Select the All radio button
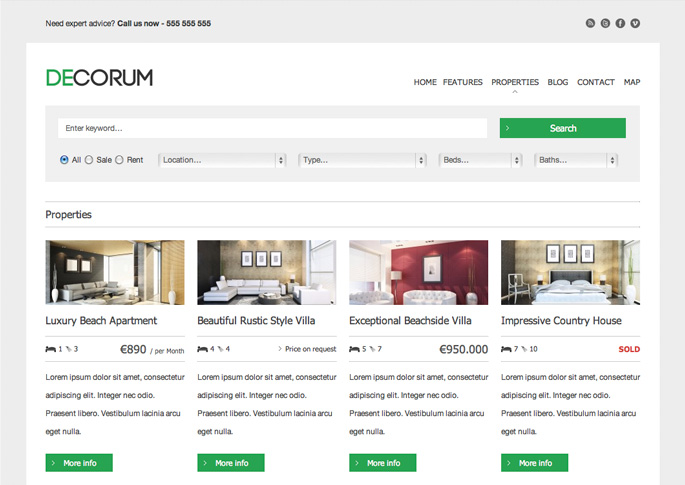 [x=64, y=160]
